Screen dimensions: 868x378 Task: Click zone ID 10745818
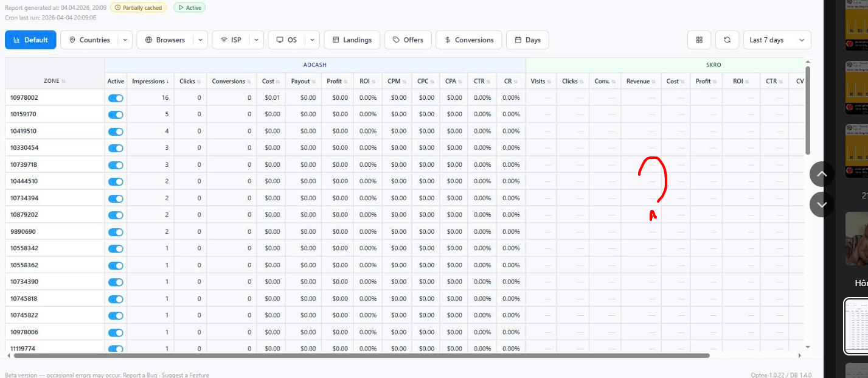pos(24,298)
